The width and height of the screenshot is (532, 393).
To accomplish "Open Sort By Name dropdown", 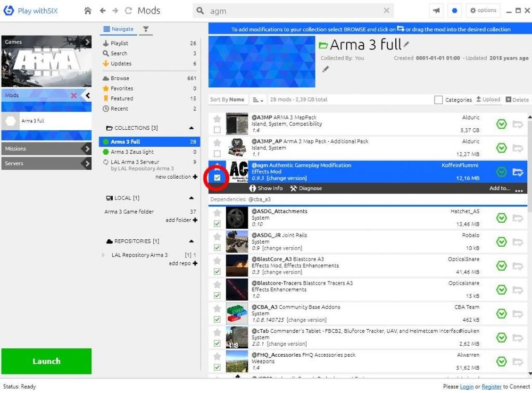I will coord(227,99).
